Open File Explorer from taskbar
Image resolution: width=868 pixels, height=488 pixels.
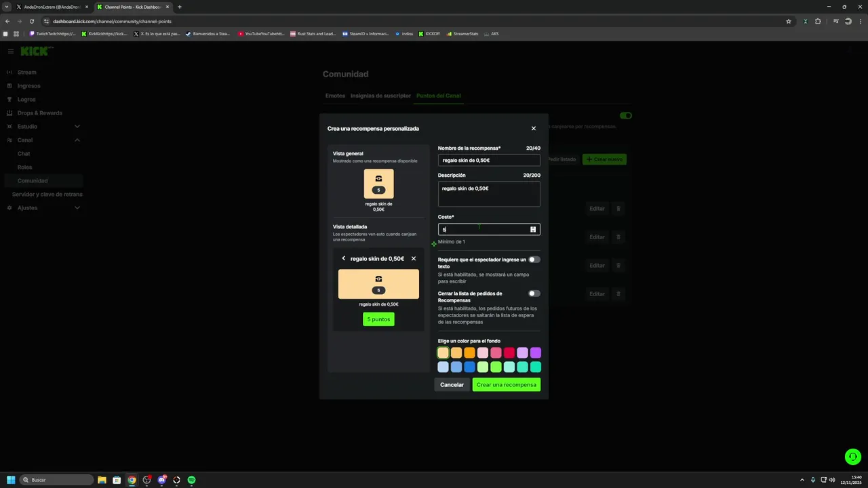point(102,480)
